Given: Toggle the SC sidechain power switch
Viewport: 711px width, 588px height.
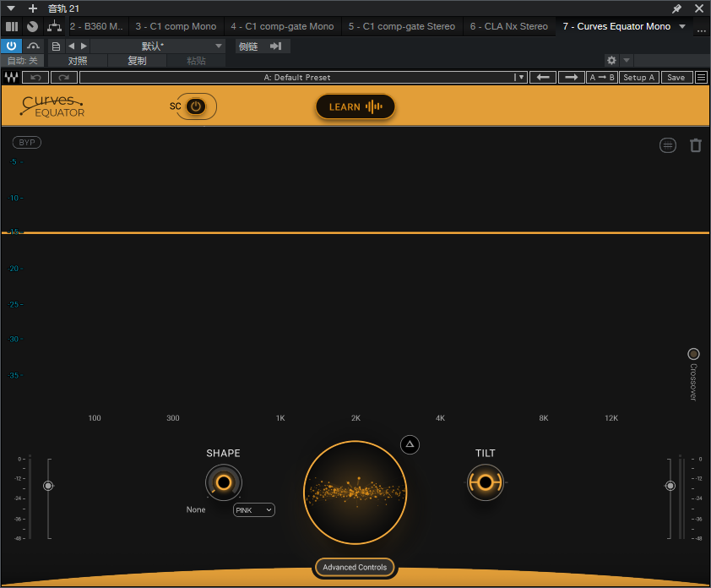Looking at the screenshot, I should 196,106.
